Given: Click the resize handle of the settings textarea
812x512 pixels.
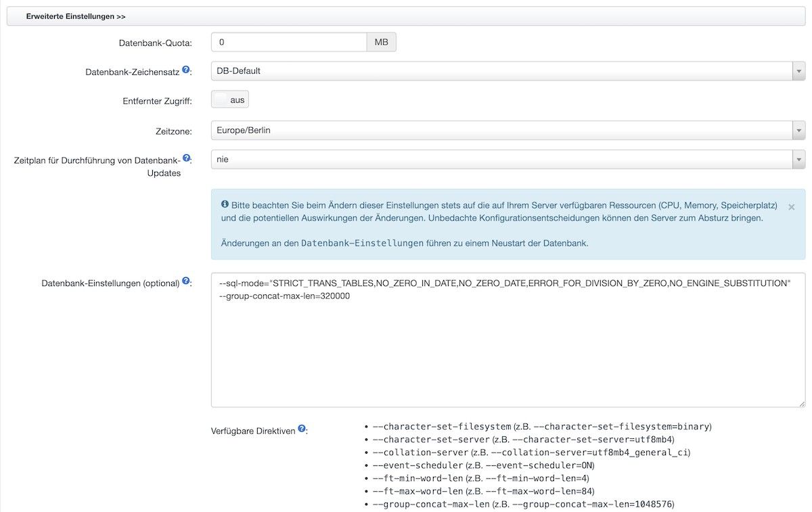Looking at the screenshot, I should [801, 403].
